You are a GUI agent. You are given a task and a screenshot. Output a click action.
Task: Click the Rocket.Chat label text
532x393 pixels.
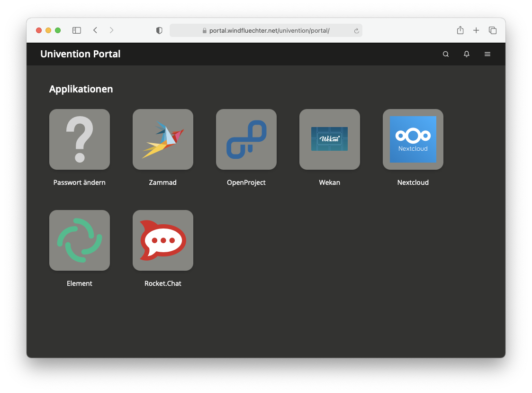163,283
